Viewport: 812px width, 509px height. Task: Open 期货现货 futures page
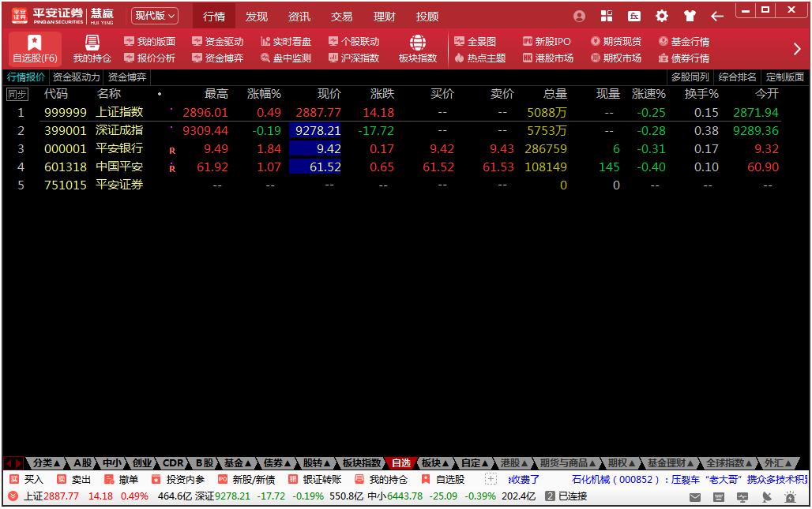pyautogui.click(x=616, y=41)
